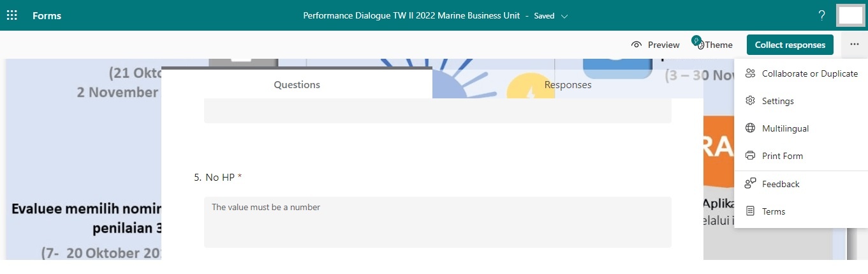The width and height of the screenshot is (868, 274).
Task: Click the Collaborate or Duplicate people icon
Action: tap(750, 73)
